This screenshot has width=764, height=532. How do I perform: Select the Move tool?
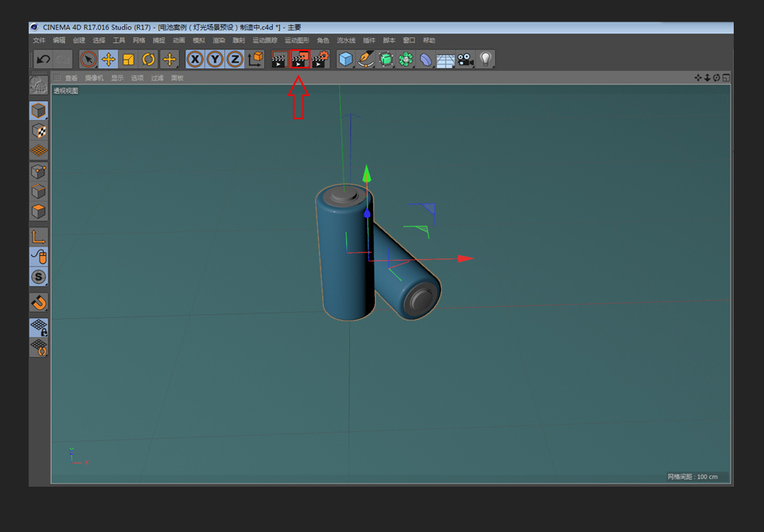click(x=108, y=59)
